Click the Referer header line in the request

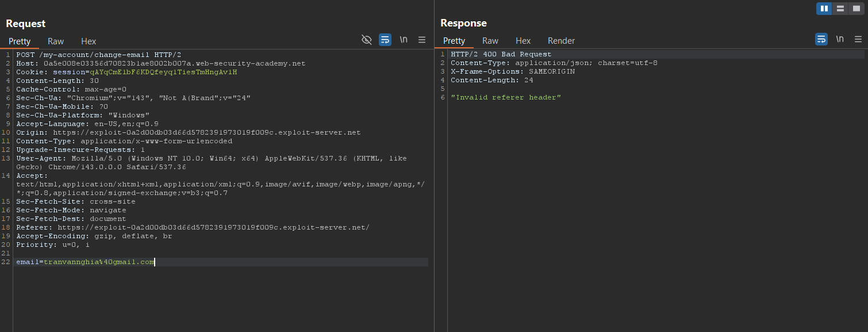(x=193, y=227)
